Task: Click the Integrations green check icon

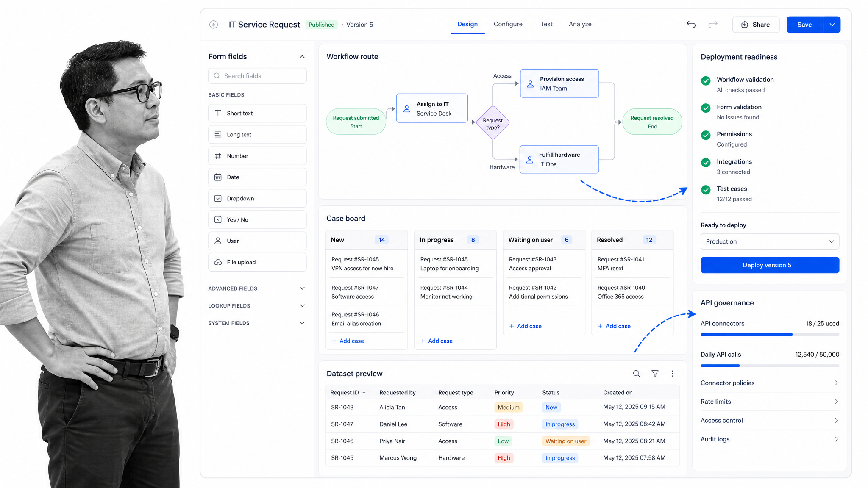Action: pyautogui.click(x=706, y=163)
